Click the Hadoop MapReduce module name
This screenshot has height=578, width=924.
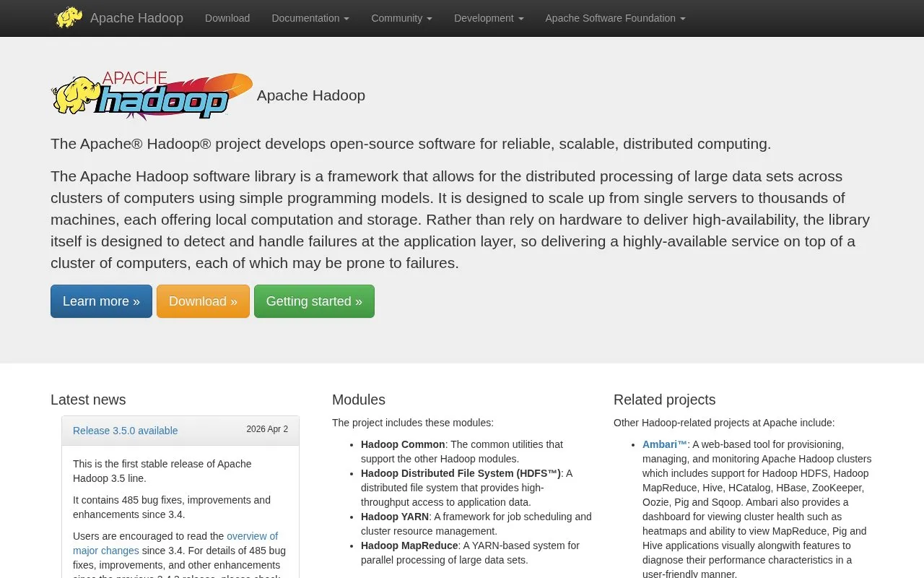click(x=409, y=545)
